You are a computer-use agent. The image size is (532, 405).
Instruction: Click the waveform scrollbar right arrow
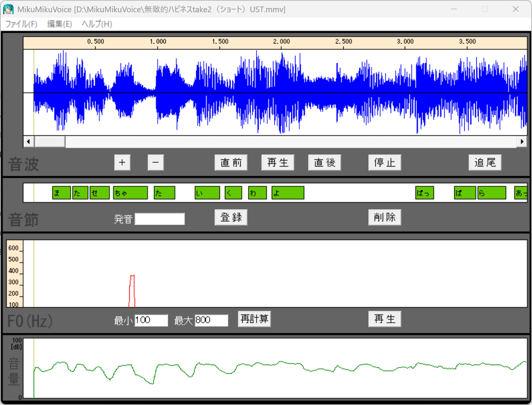coord(522,142)
